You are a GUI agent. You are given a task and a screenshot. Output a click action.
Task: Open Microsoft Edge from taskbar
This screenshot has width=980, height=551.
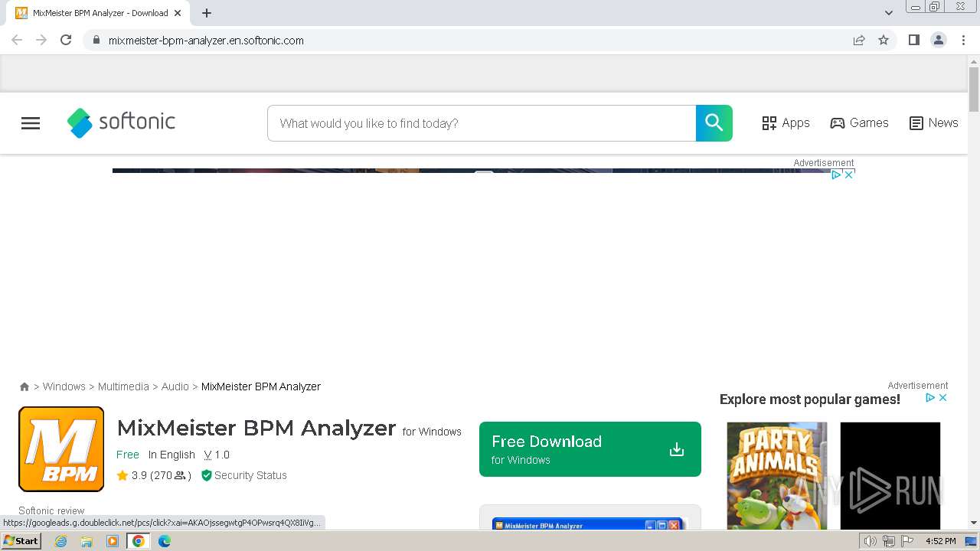(x=165, y=541)
